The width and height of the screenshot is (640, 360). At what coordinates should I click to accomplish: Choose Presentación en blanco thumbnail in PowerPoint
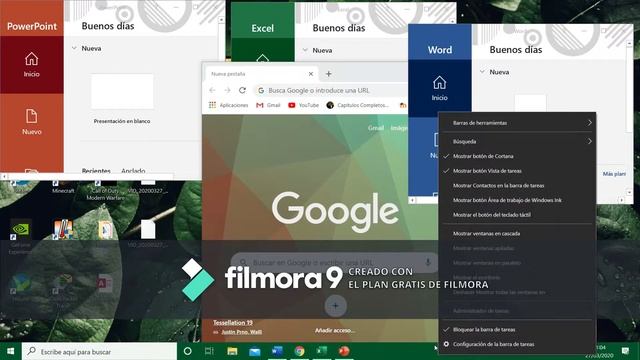122,91
